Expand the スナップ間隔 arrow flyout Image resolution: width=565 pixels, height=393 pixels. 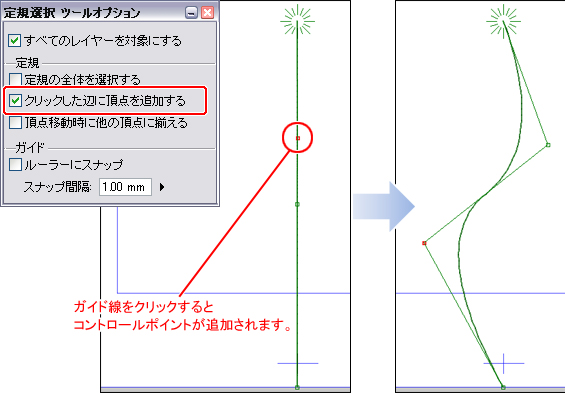(x=162, y=187)
